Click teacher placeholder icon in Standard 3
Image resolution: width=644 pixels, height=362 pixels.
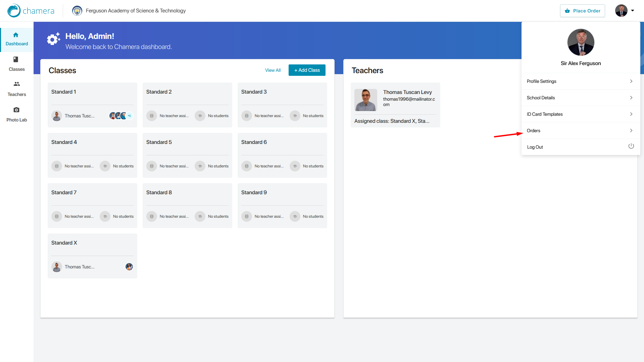point(247,116)
